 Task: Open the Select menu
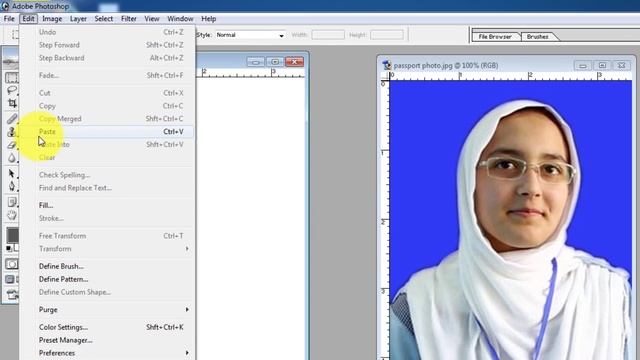point(104,19)
